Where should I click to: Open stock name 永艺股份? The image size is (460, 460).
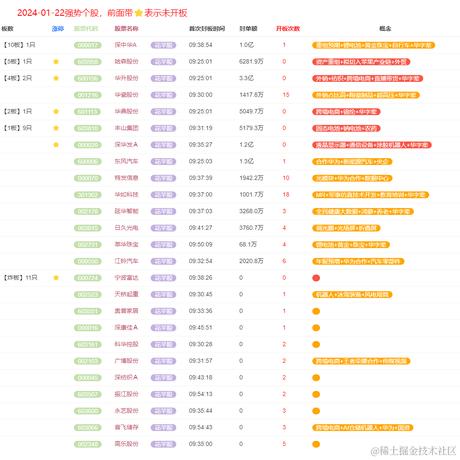pos(126,411)
